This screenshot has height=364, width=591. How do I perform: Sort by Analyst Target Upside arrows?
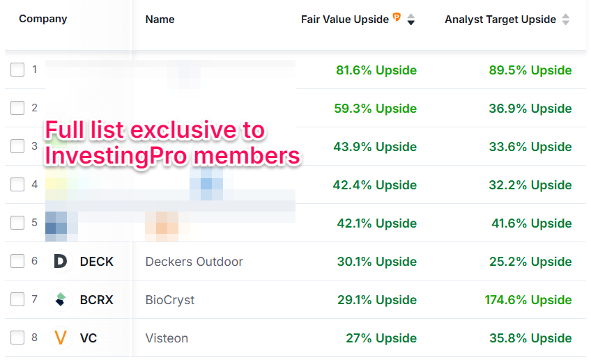pos(566,19)
